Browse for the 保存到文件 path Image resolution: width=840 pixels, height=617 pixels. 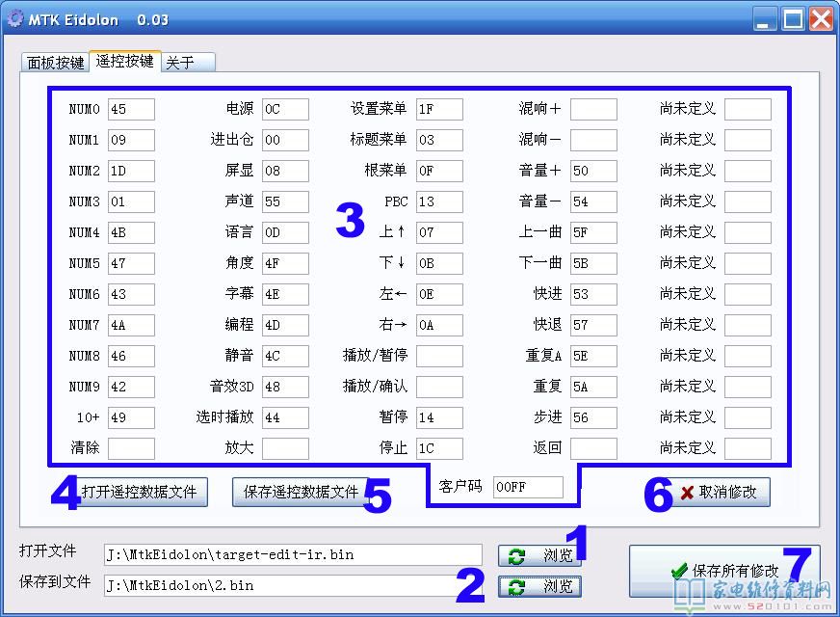[x=539, y=586]
